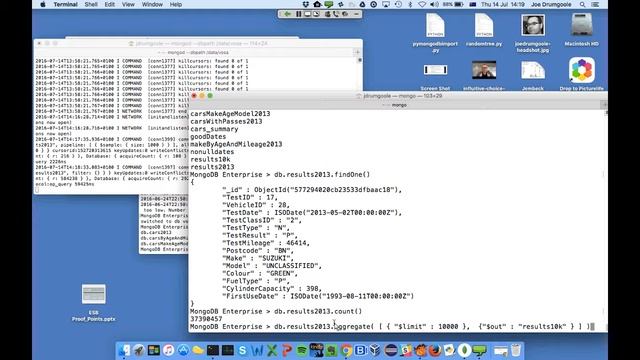The width and height of the screenshot is (640, 360).
Task: Click carsMakeAgeModel2013 collection name
Action: [230, 113]
